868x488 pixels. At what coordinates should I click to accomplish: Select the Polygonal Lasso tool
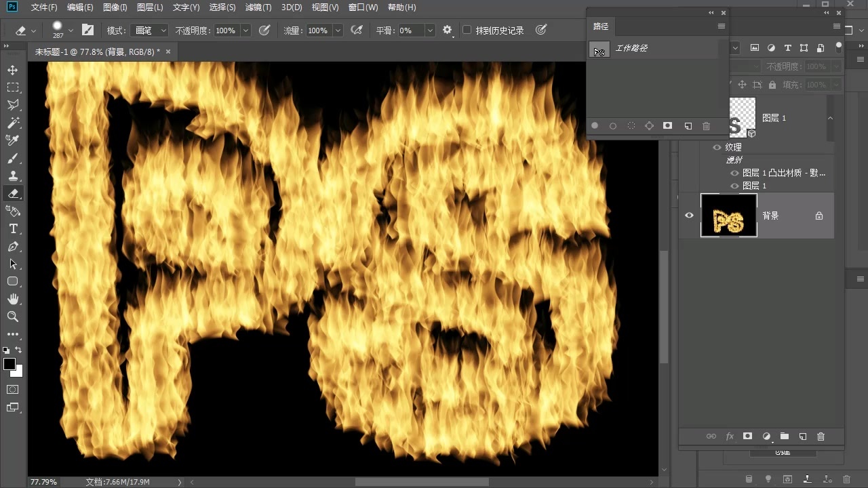pyautogui.click(x=13, y=105)
